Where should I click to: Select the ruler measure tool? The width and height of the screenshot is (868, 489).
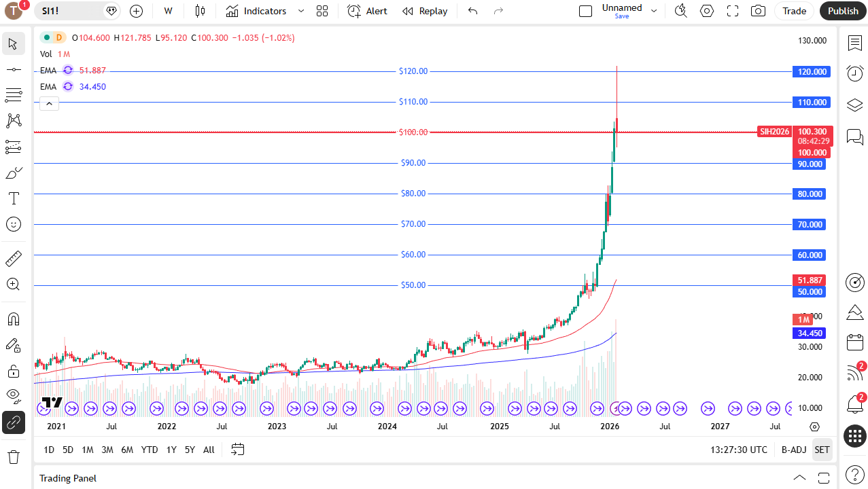point(13,259)
